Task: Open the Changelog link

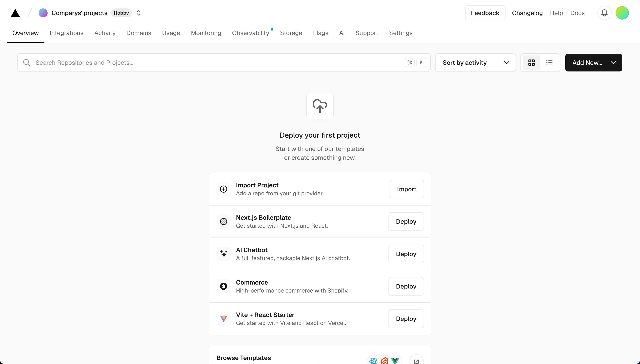Action: tap(527, 13)
